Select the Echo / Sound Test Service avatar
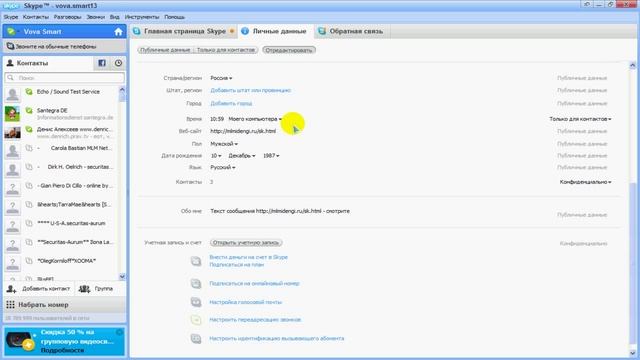This screenshot has height=360, width=640. pos(13,94)
